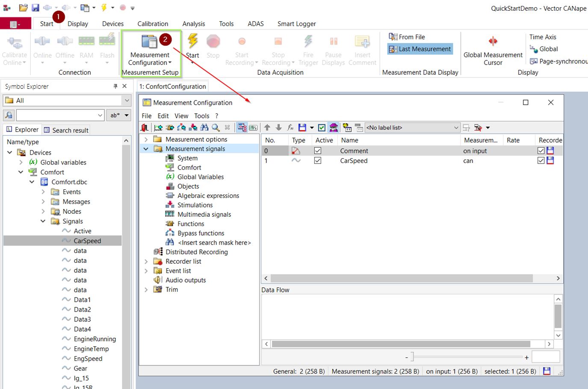Collapse the Measurement signals tree node
Image resolution: width=588 pixels, height=389 pixels.
pyautogui.click(x=146, y=149)
